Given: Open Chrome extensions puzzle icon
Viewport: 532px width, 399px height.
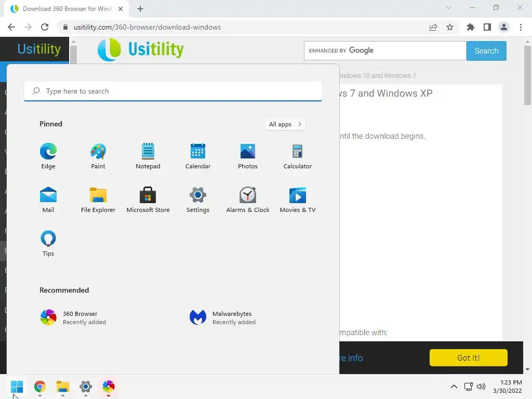Looking at the screenshot, I should click(x=470, y=27).
